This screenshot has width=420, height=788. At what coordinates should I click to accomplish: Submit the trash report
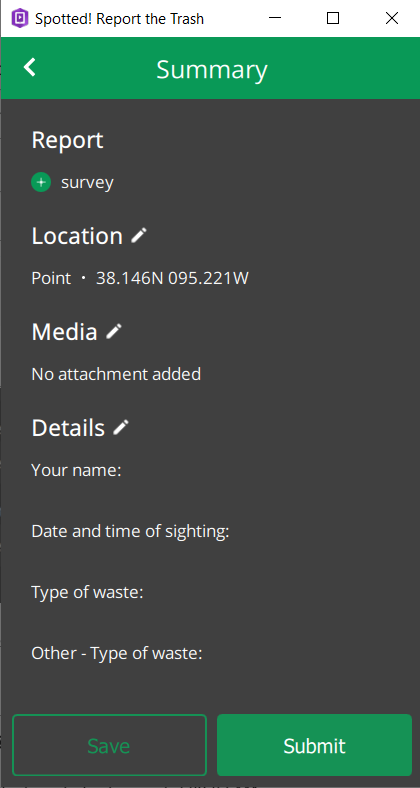click(314, 745)
